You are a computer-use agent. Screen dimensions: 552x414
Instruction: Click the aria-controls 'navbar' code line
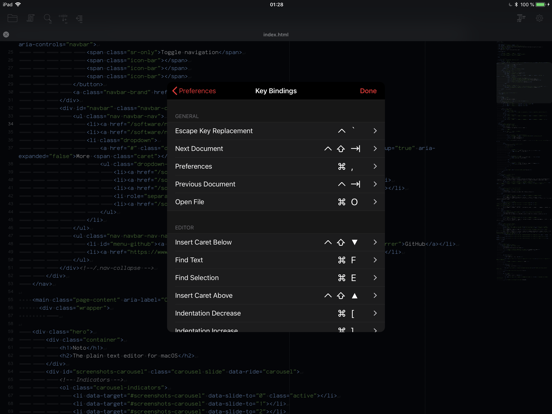click(57, 44)
